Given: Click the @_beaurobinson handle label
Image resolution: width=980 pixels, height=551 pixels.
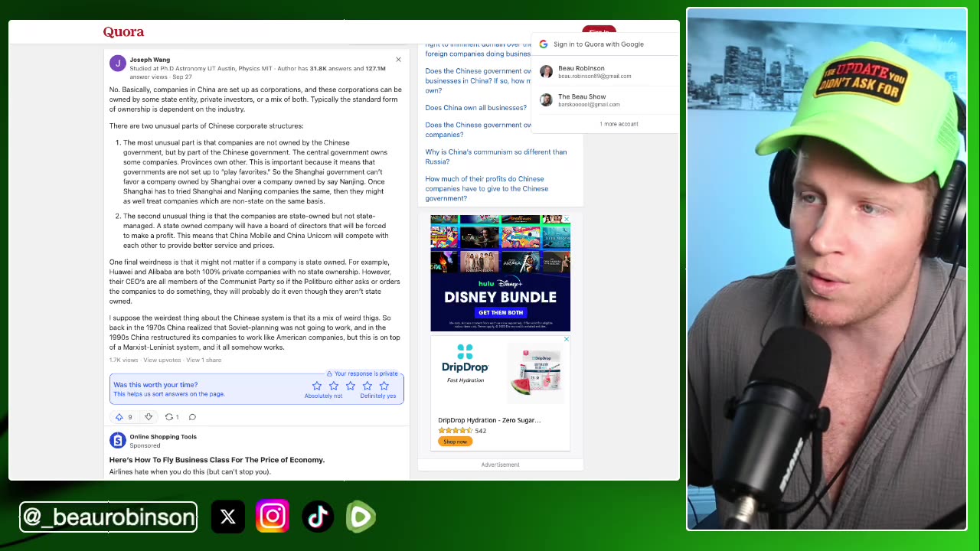Looking at the screenshot, I should tap(109, 517).
